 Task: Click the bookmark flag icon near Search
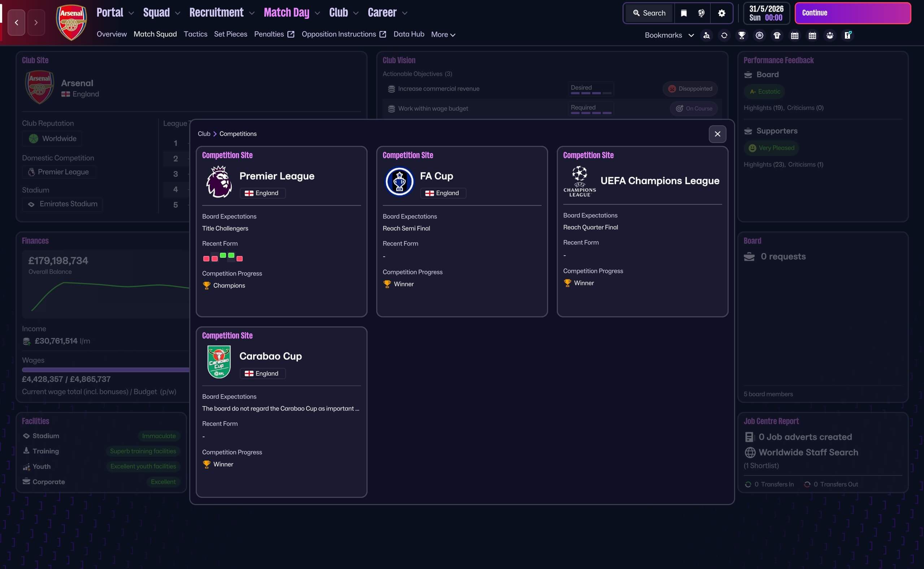click(684, 13)
